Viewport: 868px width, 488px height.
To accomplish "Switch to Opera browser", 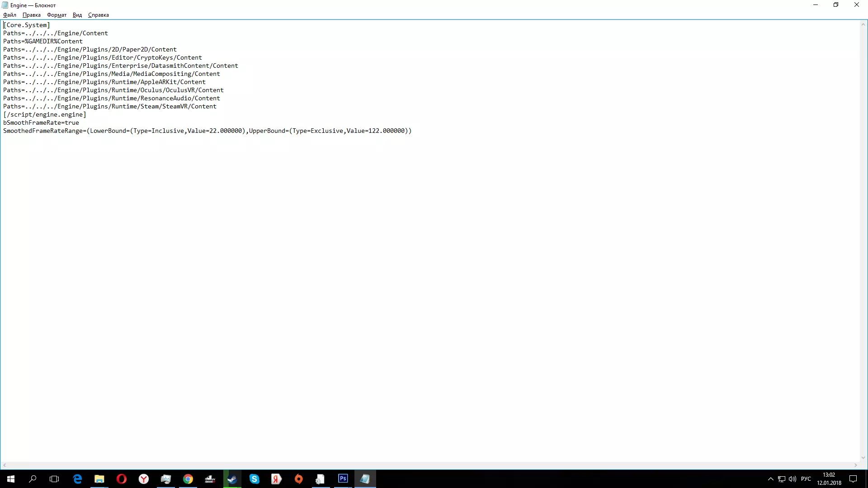I will (x=122, y=479).
